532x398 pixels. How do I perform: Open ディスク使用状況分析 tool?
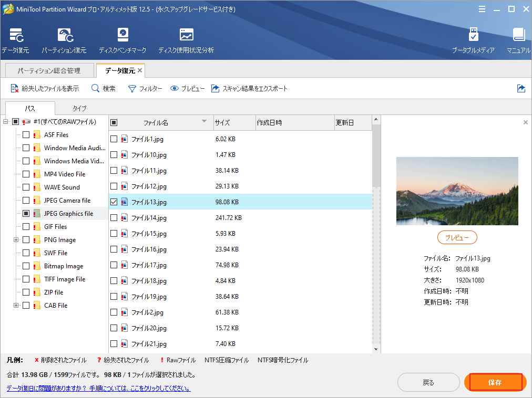tap(186, 41)
